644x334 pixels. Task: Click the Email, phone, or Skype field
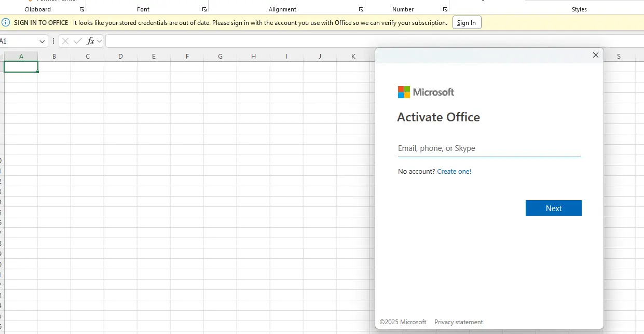489,148
